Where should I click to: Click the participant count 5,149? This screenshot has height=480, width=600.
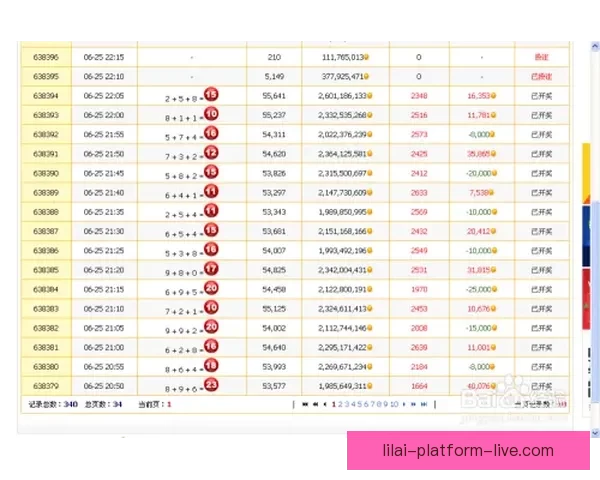[x=274, y=77]
